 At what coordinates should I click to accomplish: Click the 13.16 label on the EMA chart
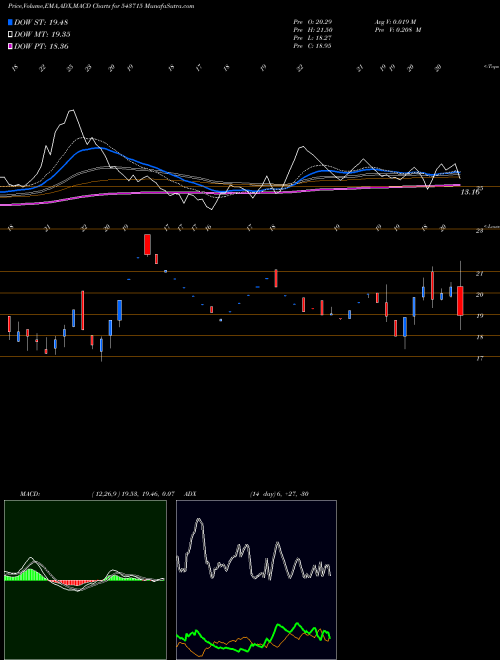click(470, 192)
